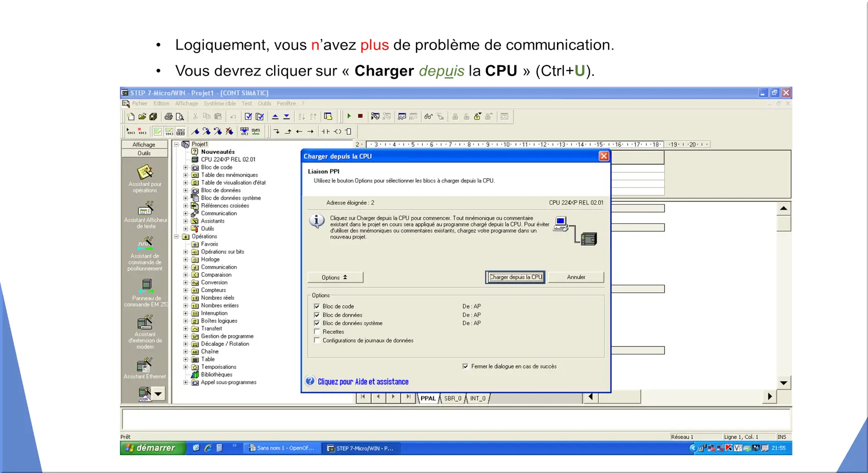
Task: Expand the Références croisées node
Action: [x=186, y=206]
